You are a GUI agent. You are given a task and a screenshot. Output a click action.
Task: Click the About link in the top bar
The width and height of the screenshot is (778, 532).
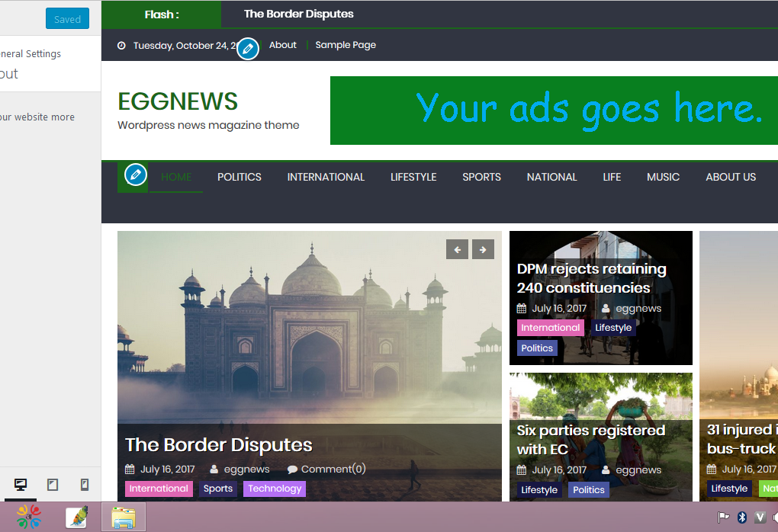coord(282,45)
